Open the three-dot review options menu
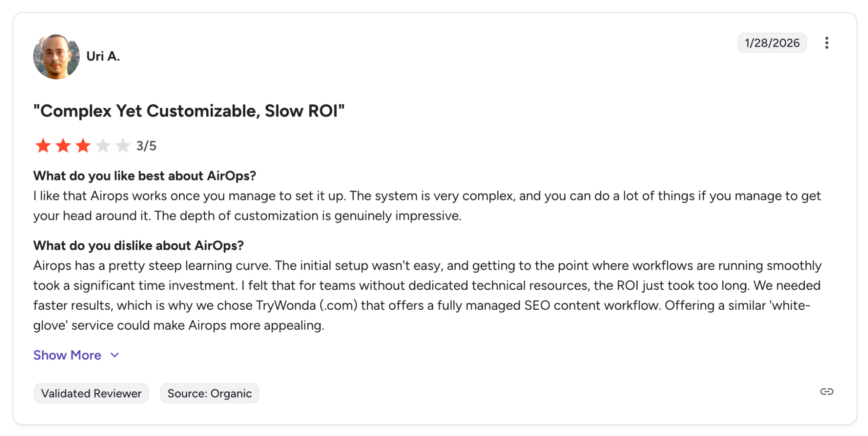This screenshot has width=868, height=436. (x=826, y=43)
